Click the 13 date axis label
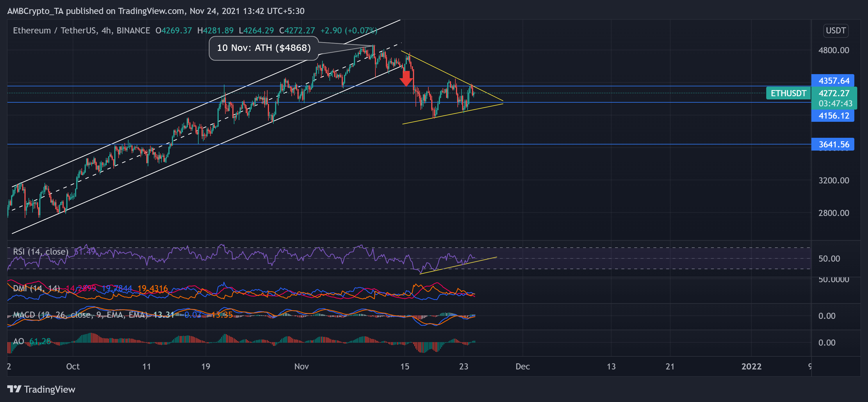The image size is (868, 402). point(611,366)
